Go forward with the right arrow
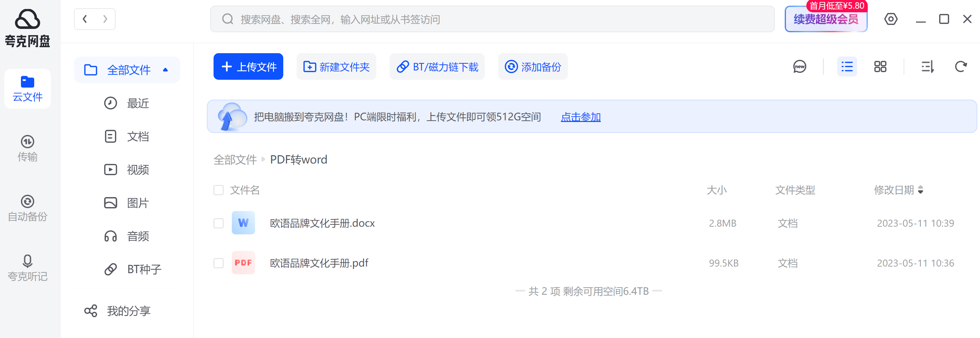The height and width of the screenshot is (338, 980). (x=105, y=19)
